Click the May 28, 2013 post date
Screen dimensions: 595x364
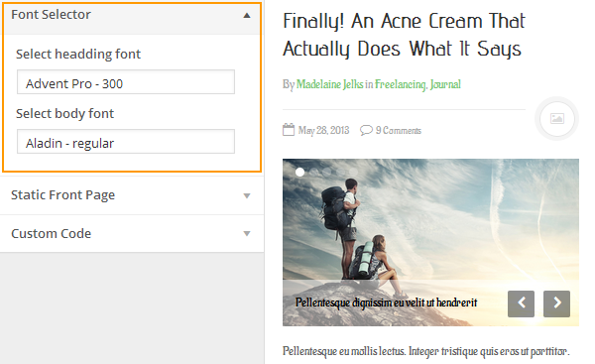[x=323, y=131]
